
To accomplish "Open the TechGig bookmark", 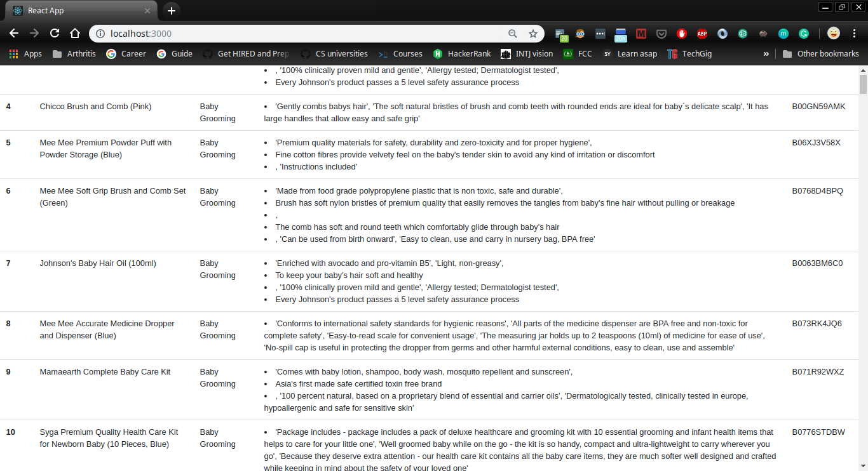I will pos(690,54).
